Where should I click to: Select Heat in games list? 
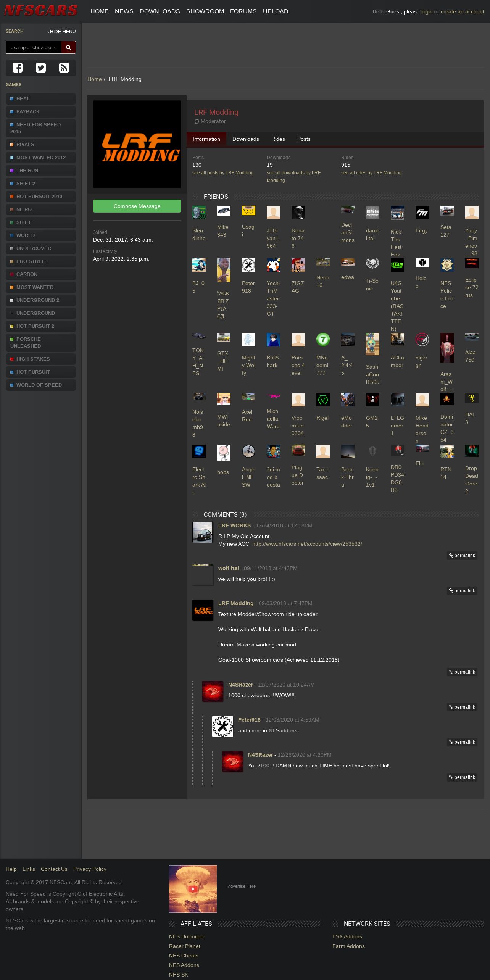(x=41, y=99)
